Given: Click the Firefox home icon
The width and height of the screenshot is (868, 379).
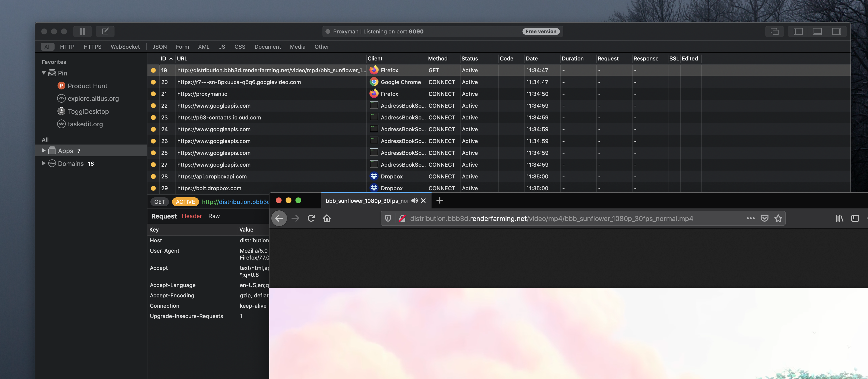Looking at the screenshot, I should pyautogui.click(x=327, y=218).
